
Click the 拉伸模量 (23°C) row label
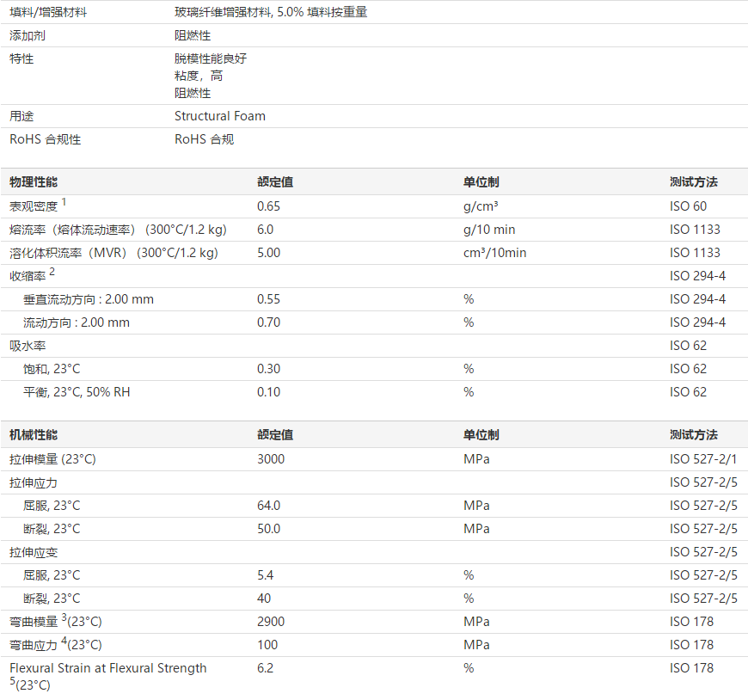(52, 459)
